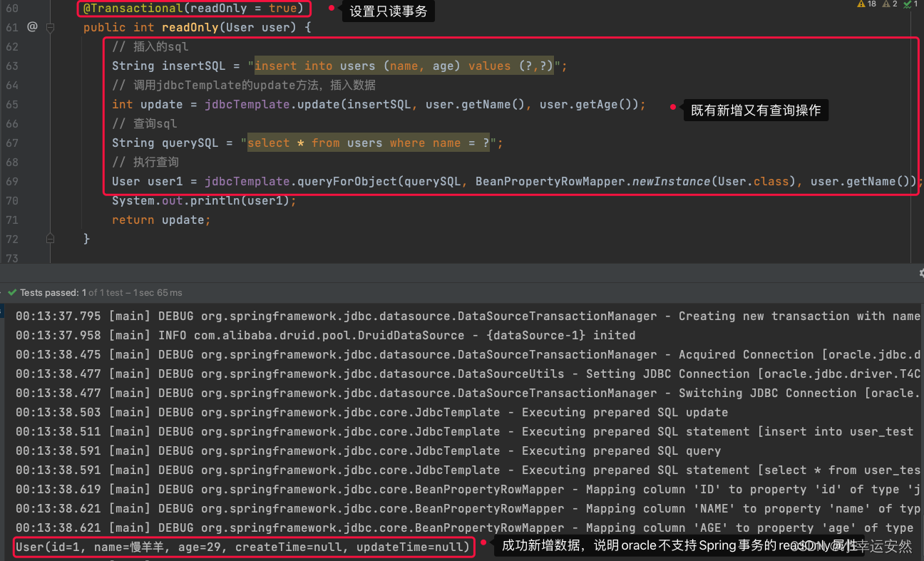Click the readOnly method name on line 61

(190, 28)
